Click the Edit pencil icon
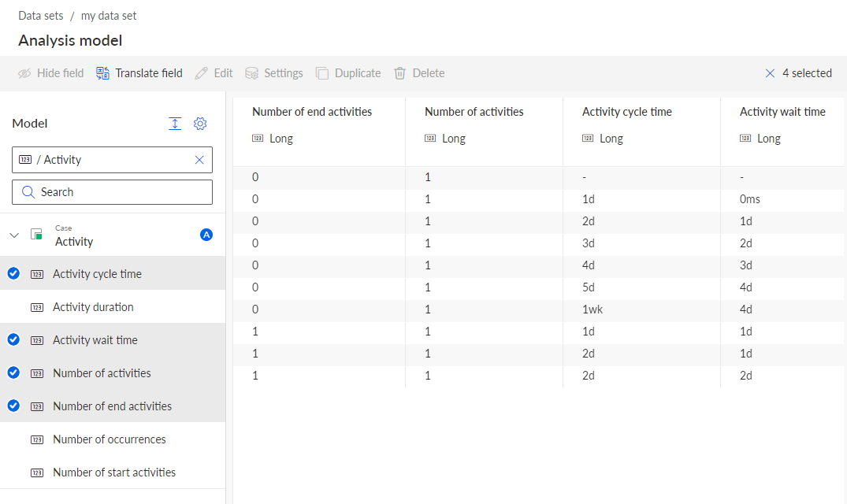Image resolution: width=847 pixels, height=504 pixels. point(202,73)
